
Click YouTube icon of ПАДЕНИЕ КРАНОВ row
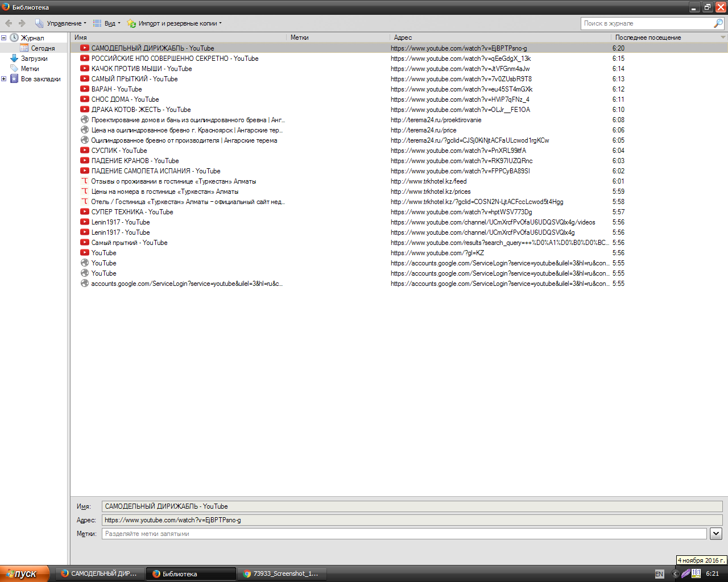(x=85, y=161)
